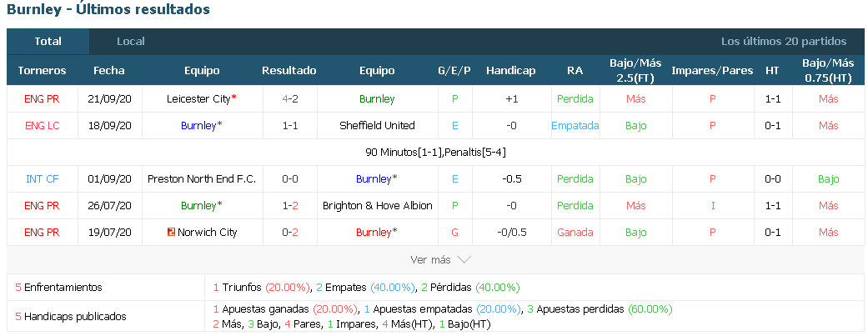
Task: Click the Handicap column header
Action: click(x=510, y=70)
